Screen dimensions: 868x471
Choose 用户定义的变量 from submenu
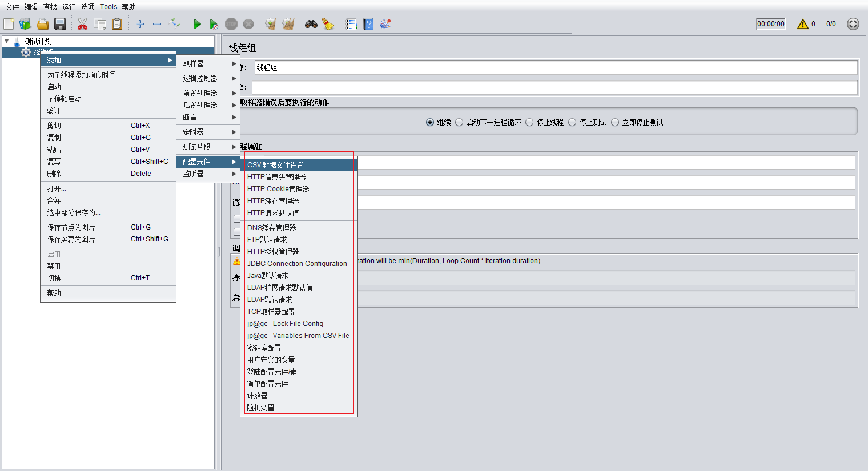(299, 360)
